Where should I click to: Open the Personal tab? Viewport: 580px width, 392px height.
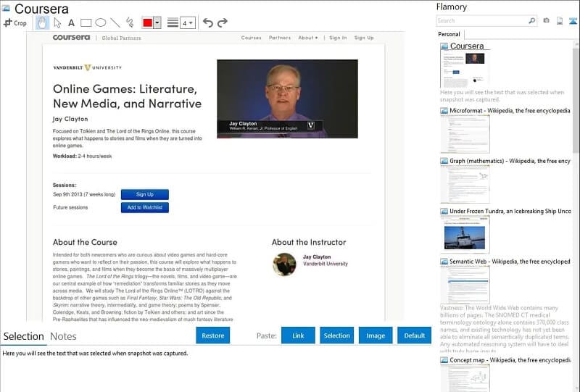coord(449,34)
